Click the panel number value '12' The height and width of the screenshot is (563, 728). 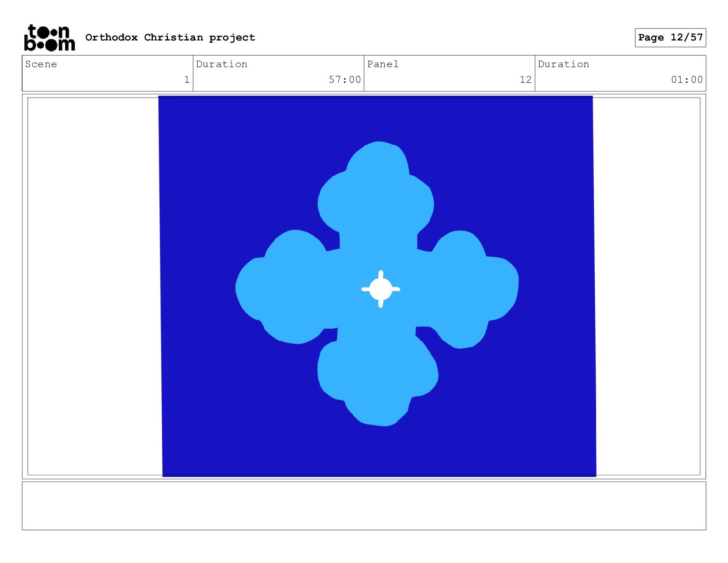pos(526,80)
